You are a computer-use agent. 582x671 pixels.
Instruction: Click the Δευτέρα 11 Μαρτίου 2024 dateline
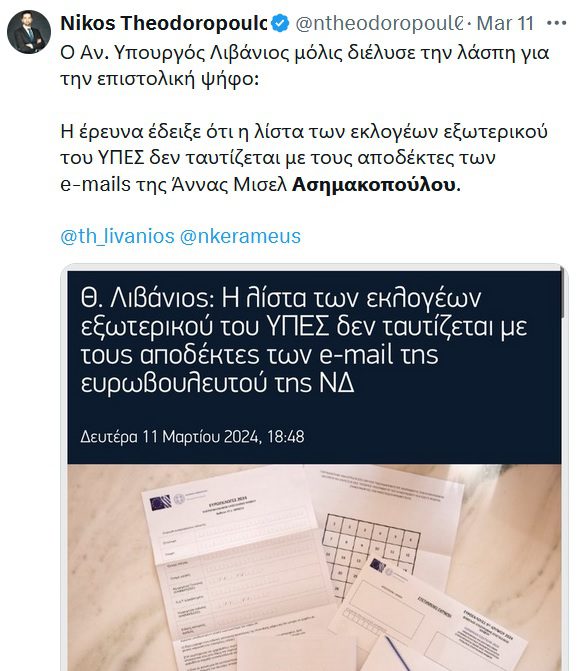[192, 436]
